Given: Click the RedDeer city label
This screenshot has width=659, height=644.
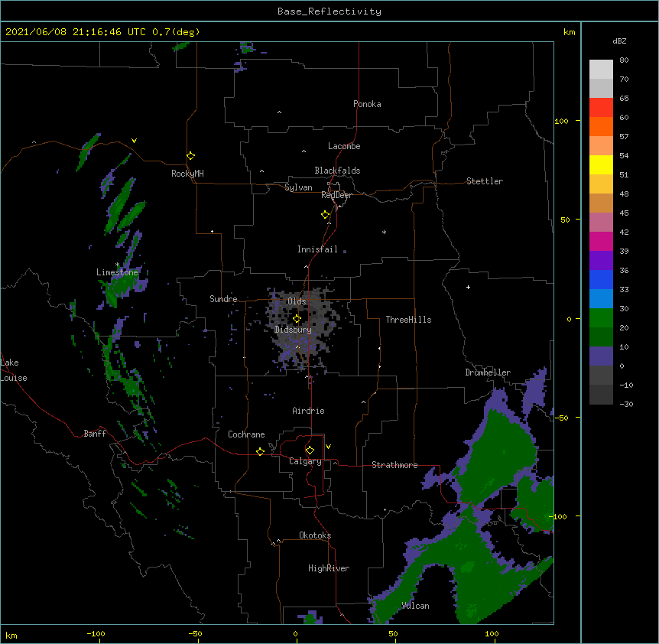Looking at the screenshot, I should click(x=336, y=195).
